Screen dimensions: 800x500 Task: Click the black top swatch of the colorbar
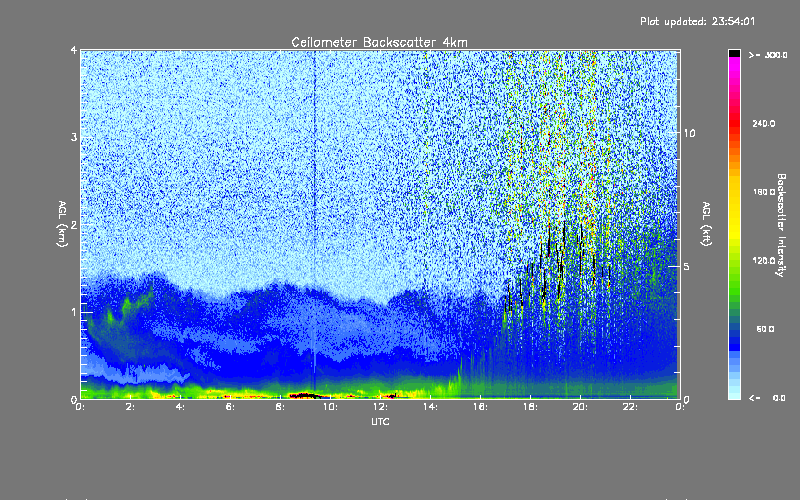pos(734,53)
